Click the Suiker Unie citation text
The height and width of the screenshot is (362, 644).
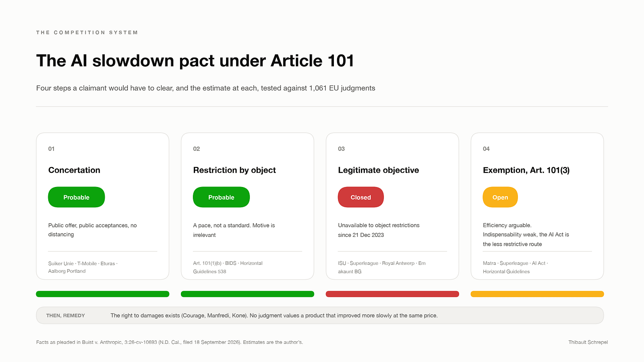point(61,263)
